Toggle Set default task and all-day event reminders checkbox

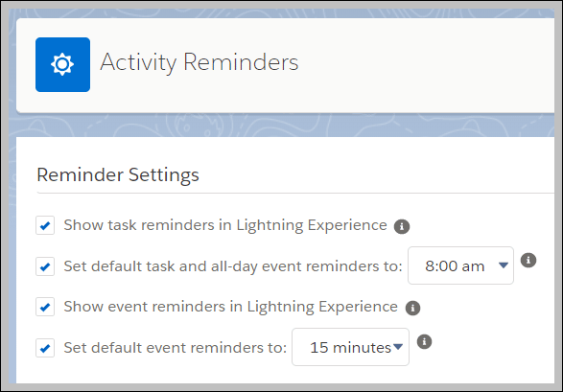tap(45, 266)
